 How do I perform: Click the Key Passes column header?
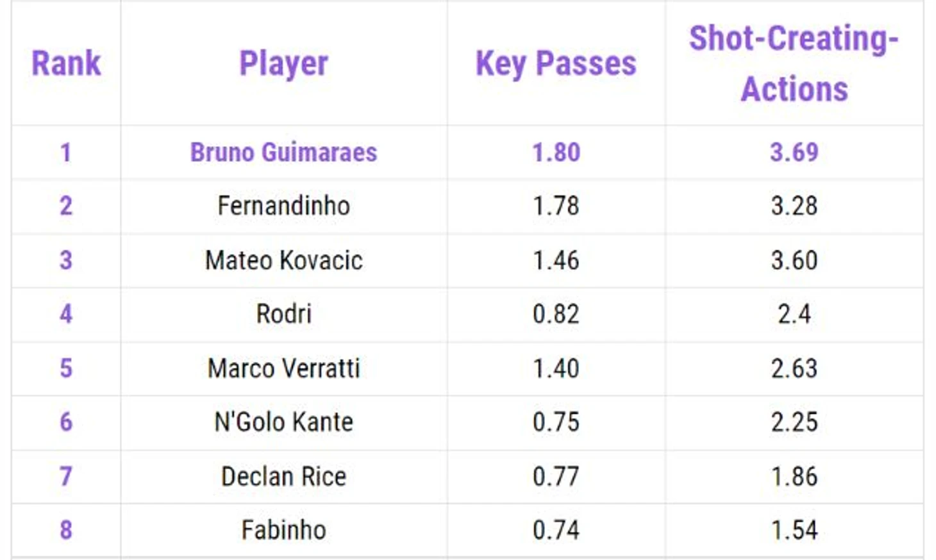(x=556, y=64)
